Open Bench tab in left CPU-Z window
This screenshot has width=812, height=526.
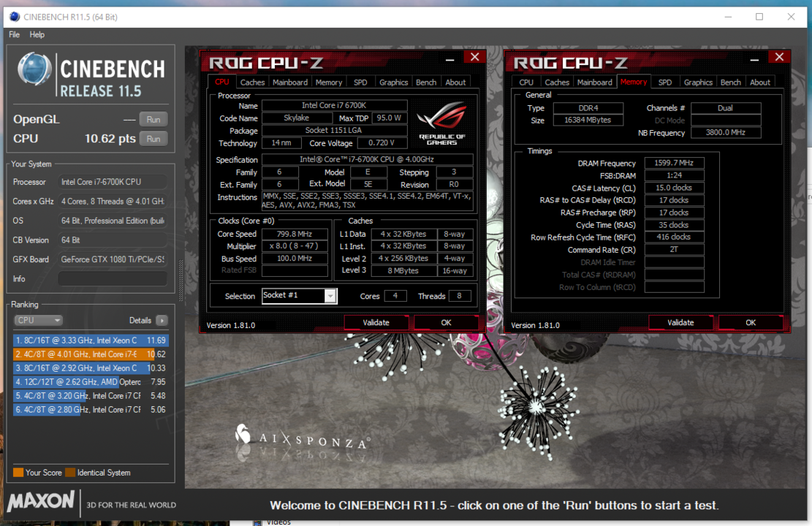[x=426, y=83]
